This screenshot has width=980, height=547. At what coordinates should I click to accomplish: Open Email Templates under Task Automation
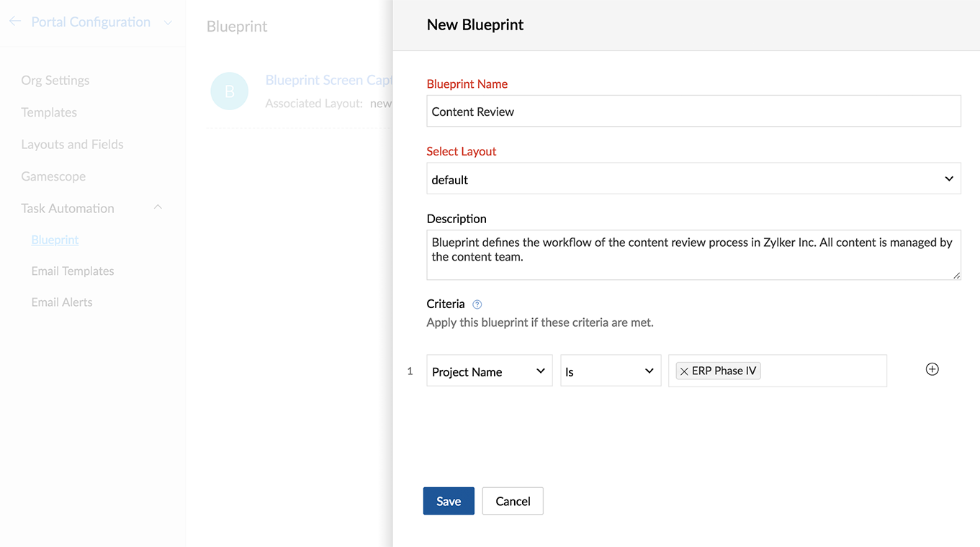(x=73, y=271)
